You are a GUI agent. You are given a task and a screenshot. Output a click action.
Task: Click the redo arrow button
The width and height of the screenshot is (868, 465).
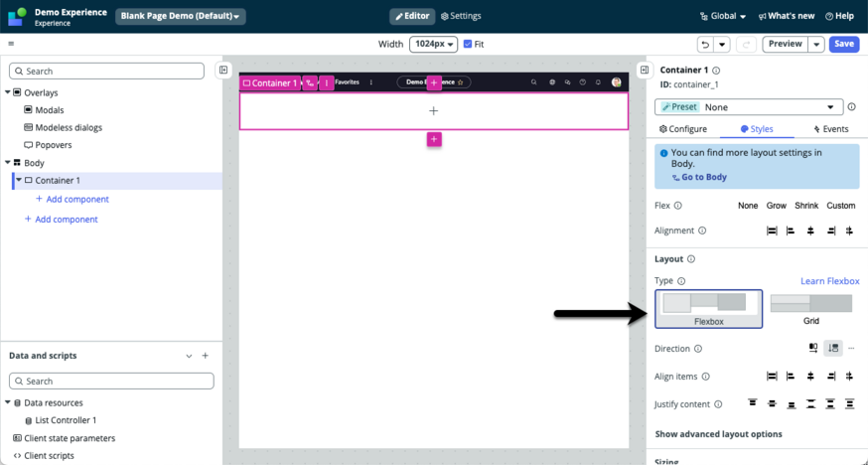coord(746,45)
